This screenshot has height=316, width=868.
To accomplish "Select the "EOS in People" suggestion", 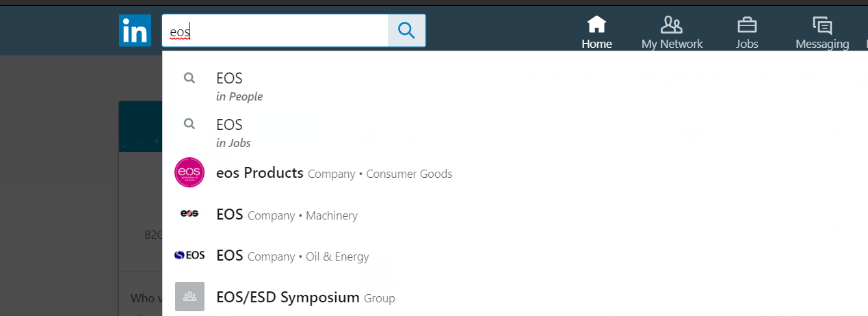I will coord(239,86).
